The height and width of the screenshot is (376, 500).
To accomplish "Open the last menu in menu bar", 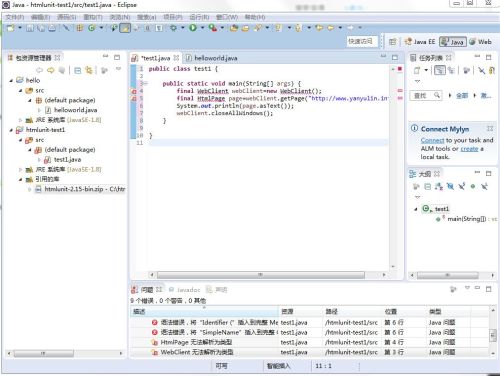I will pos(255,17).
